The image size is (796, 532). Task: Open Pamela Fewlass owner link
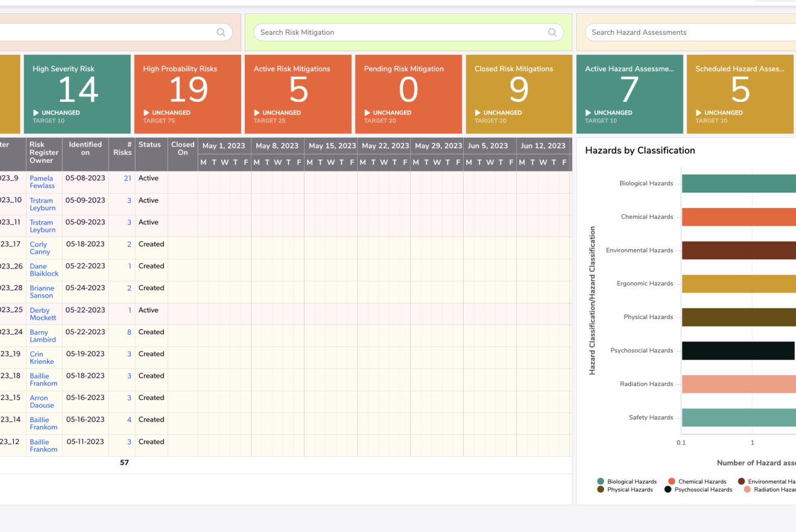click(42, 182)
